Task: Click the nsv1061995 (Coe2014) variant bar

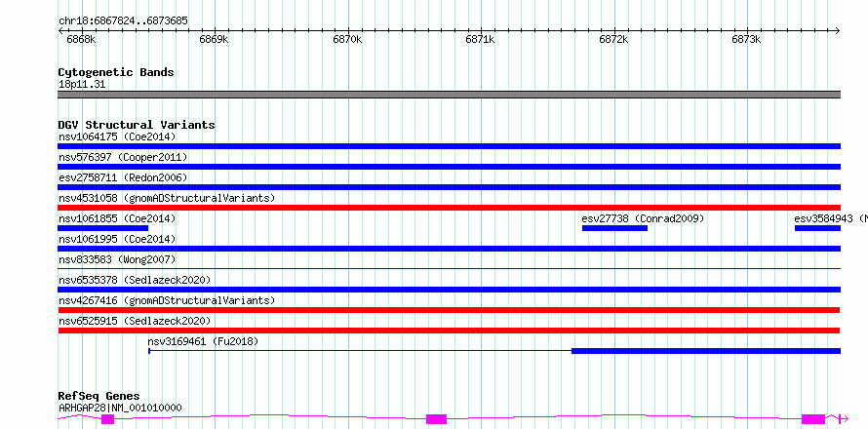Action: coord(449,249)
